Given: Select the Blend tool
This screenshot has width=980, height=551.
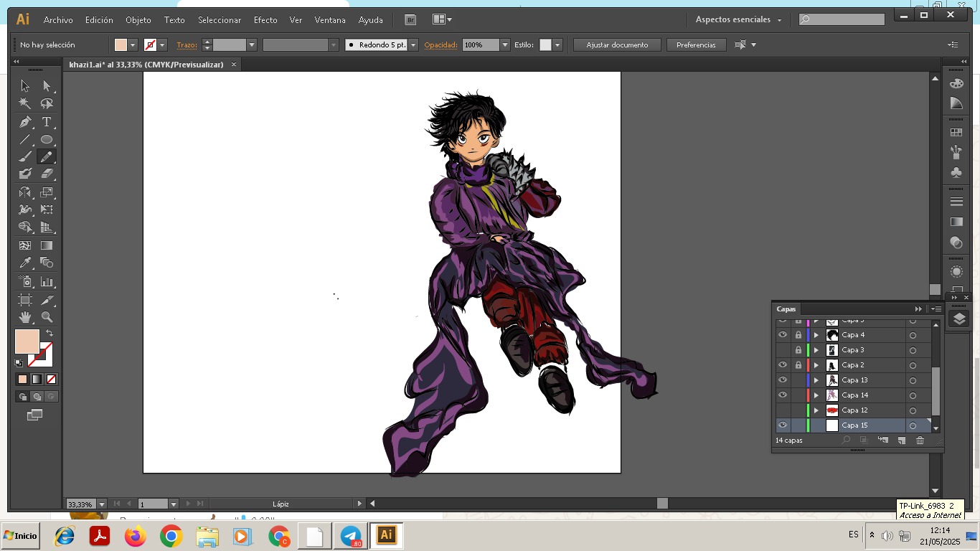Looking at the screenshot, I should coord(47,263).
